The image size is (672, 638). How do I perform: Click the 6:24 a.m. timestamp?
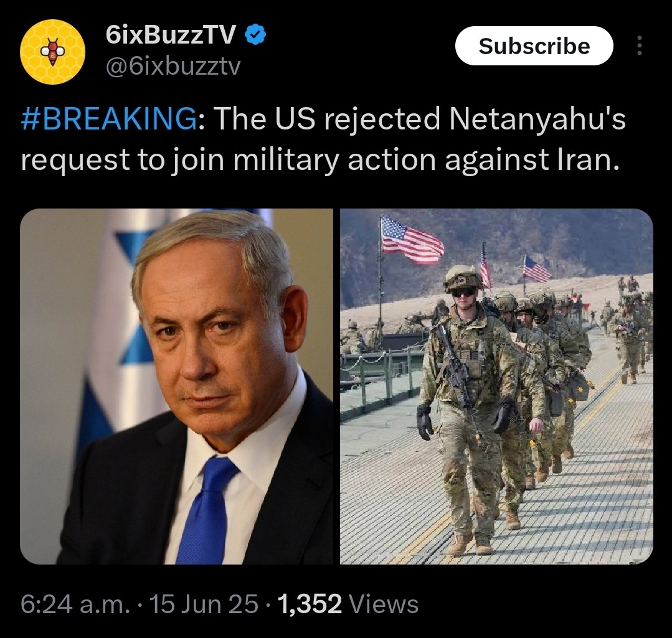(75, 604)
